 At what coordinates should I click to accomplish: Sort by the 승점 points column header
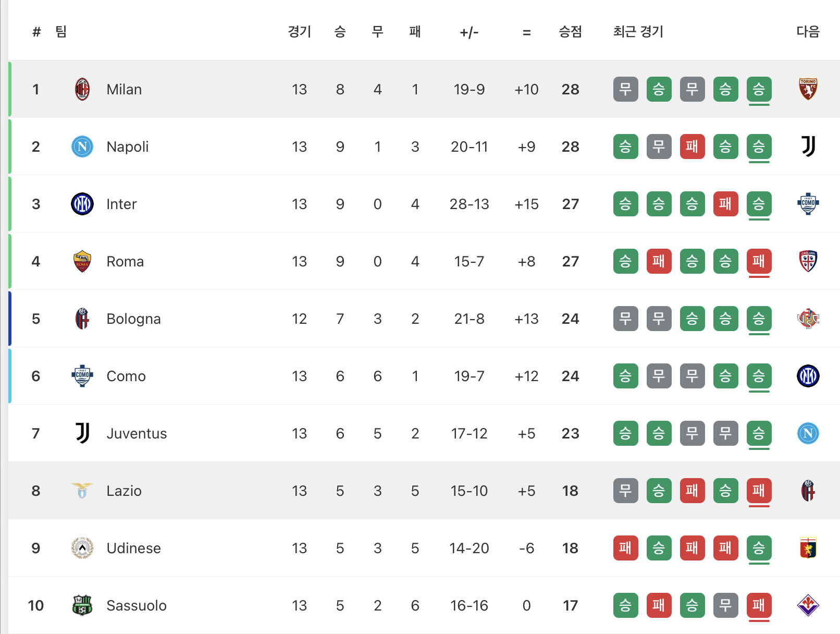coord(570,32)
